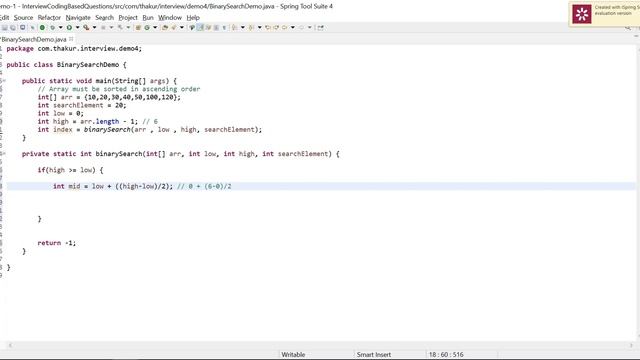Toggle Mark Occurrences highlighted toolbar button
Viewport: 640px width, 360px height.
(200, 27)
